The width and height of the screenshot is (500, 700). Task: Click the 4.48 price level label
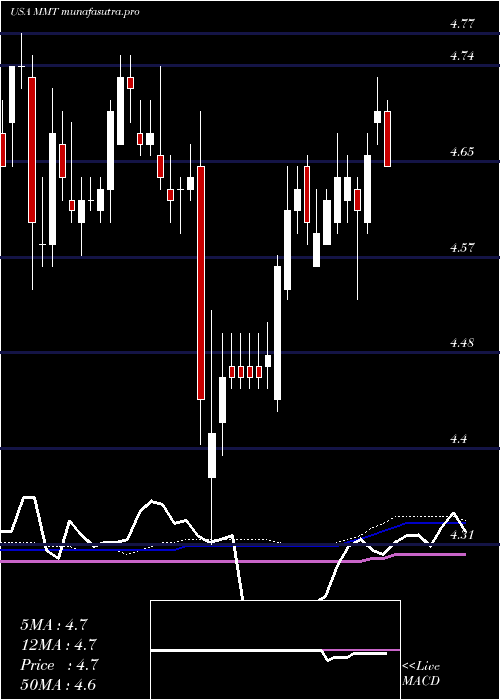(462, 343)
